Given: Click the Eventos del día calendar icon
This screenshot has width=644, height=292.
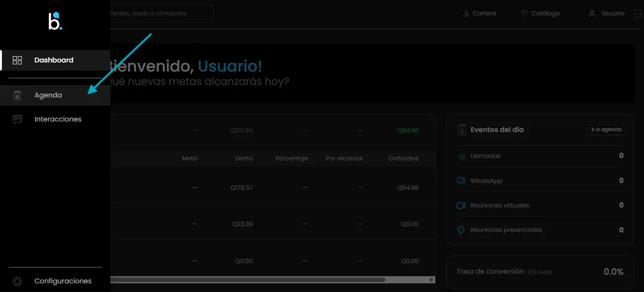Looking at the screenshot, I should point(462,130).
